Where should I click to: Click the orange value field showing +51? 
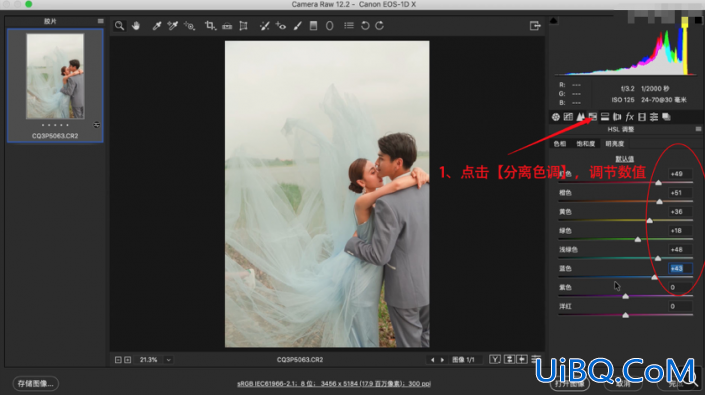click(x=680, y=193)
